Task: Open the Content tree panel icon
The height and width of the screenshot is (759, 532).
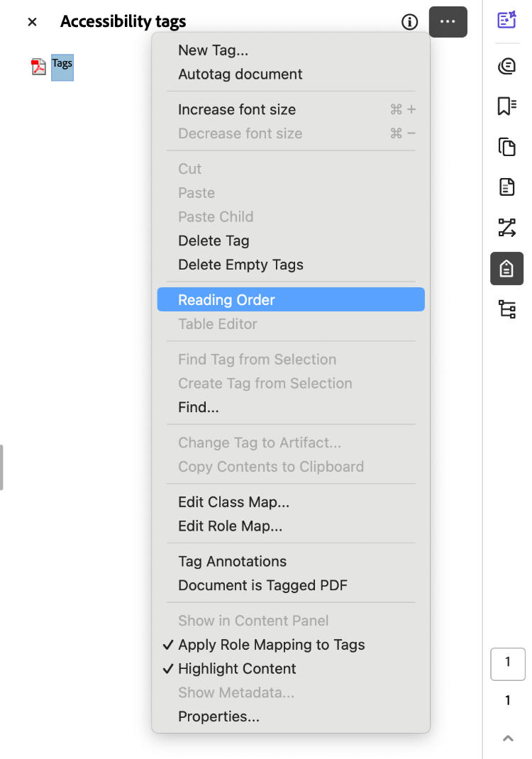Action: [x=506, y=309]
